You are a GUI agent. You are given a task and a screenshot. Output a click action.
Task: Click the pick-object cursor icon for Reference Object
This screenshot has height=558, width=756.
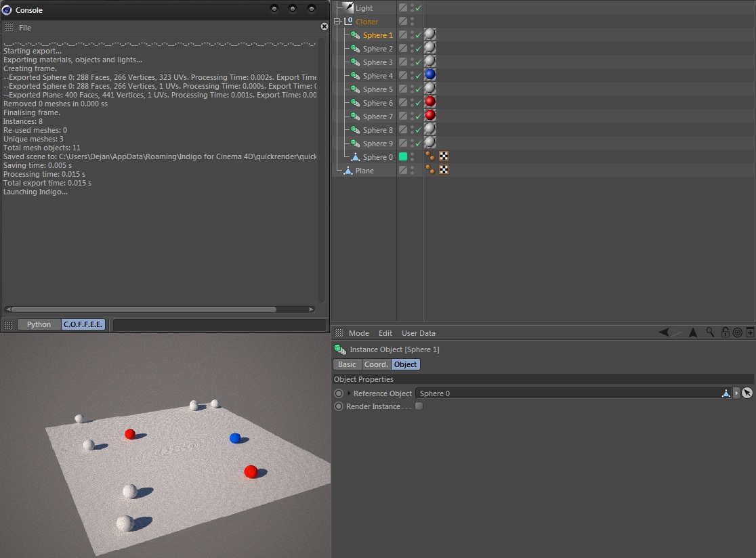click(747, 393)
